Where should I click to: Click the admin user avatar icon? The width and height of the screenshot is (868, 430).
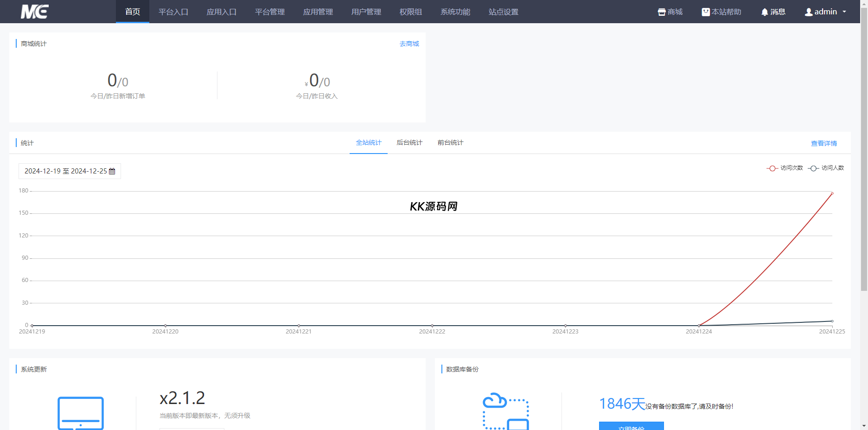[809, 12]
